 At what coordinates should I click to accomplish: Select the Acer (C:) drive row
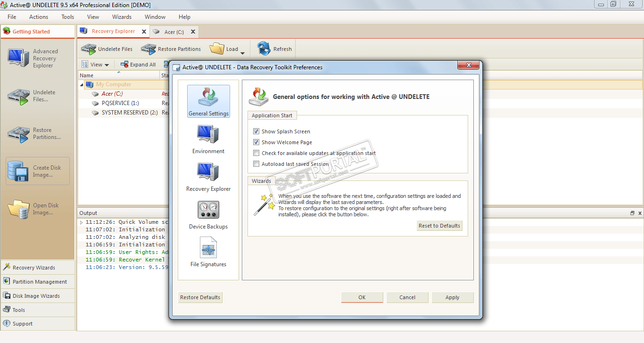(x=112, y=94)
